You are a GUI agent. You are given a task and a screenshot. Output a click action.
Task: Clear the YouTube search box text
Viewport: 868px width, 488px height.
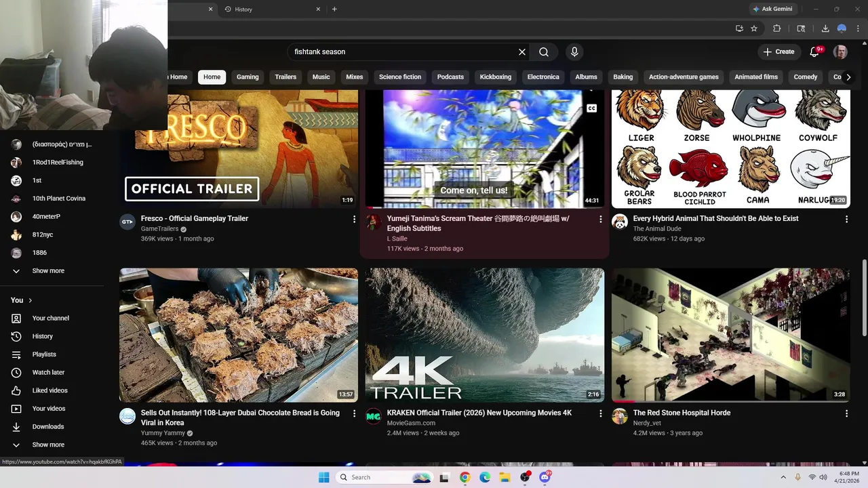pyautogui.click(x=522, y=52)
